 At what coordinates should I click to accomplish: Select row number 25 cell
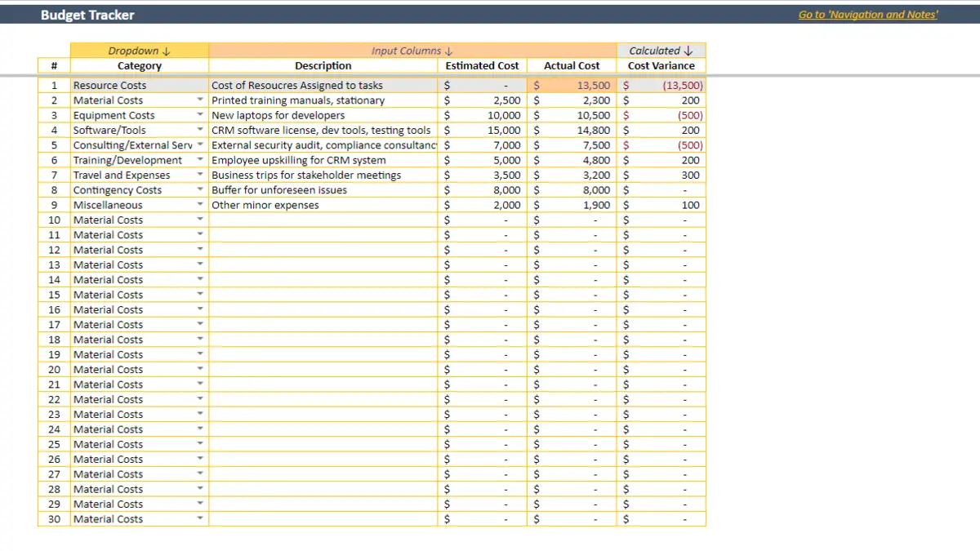54,444
